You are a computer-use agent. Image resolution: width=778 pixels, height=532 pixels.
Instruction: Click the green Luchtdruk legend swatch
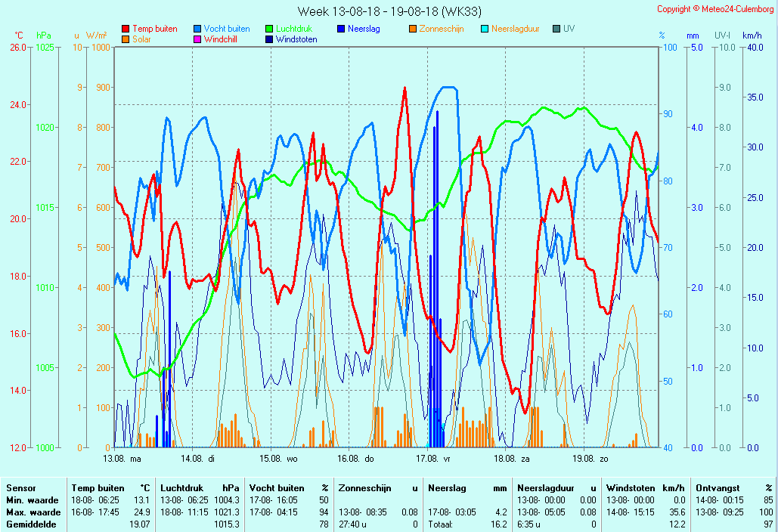(x=269, y=29)
